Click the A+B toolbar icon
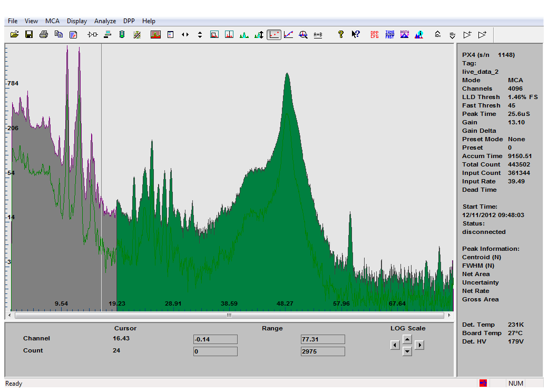This screenshot has height=392, width=548. click(318, 35)
